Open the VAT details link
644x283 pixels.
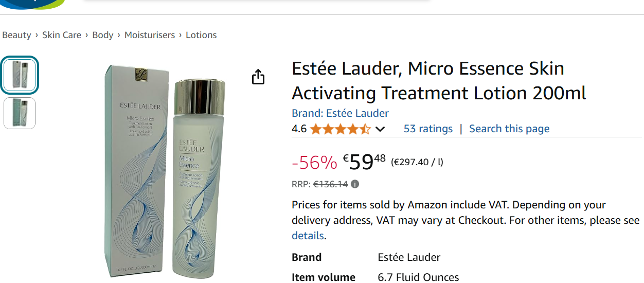(308, 236)
